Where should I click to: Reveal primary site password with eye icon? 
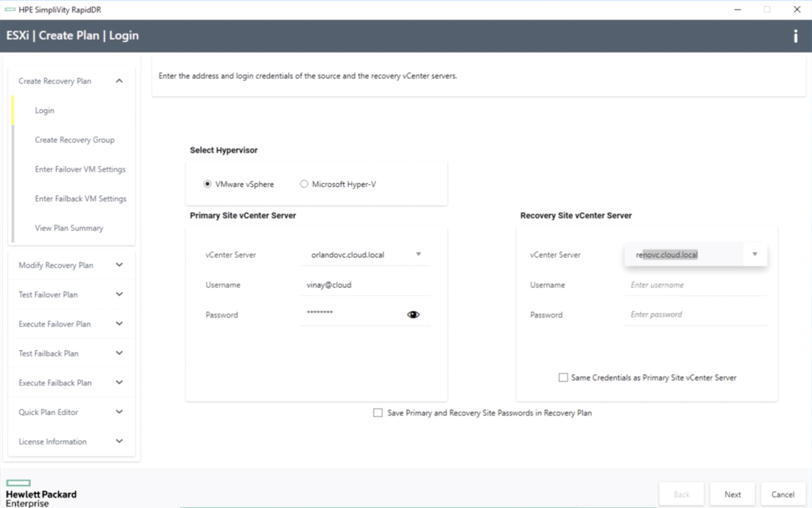pyautogui.click(x=413, y=315)
